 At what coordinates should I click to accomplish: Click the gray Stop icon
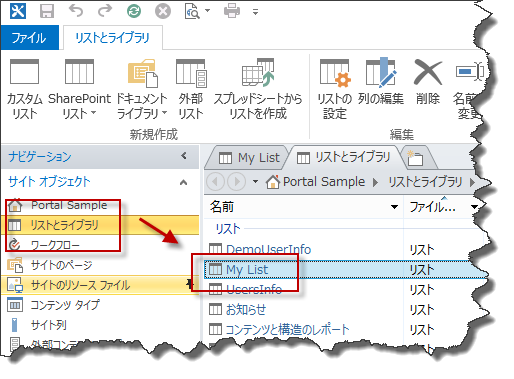click(163, 12)
